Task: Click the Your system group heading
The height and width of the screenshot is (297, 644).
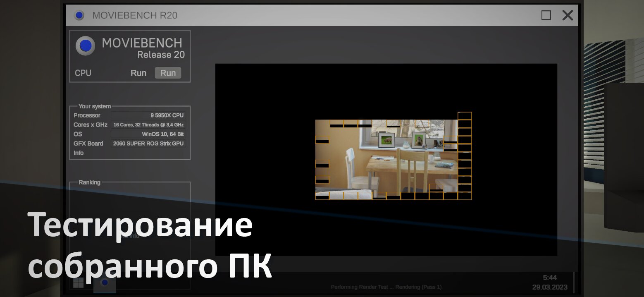Action: 95,106
